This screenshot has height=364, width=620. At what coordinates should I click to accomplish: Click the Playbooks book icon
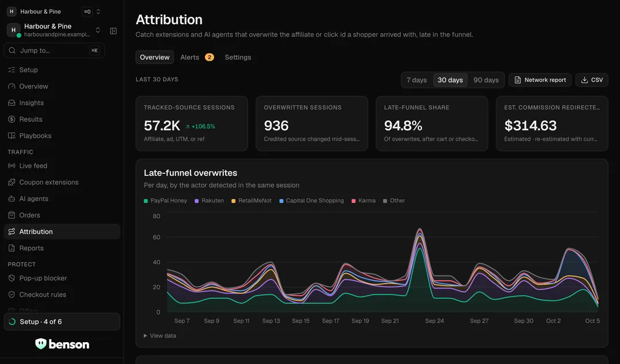(x=11, y=135)
